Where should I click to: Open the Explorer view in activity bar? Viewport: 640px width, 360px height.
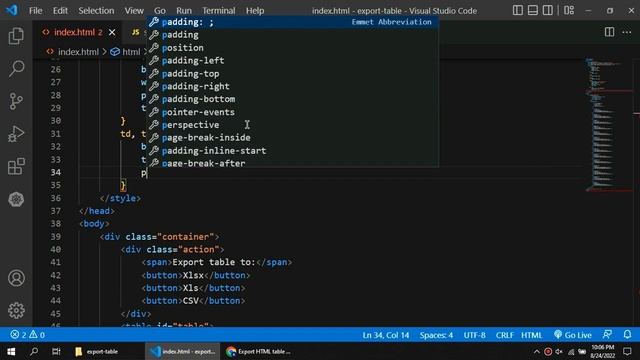[x=16, y=36]
